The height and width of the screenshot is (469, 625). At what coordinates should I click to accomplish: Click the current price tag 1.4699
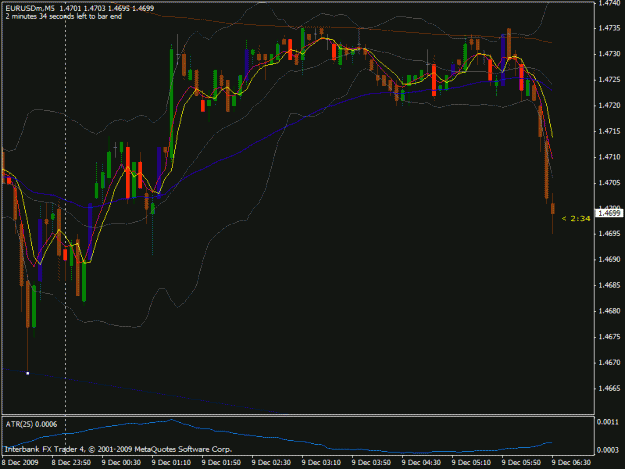pos(609,213)
